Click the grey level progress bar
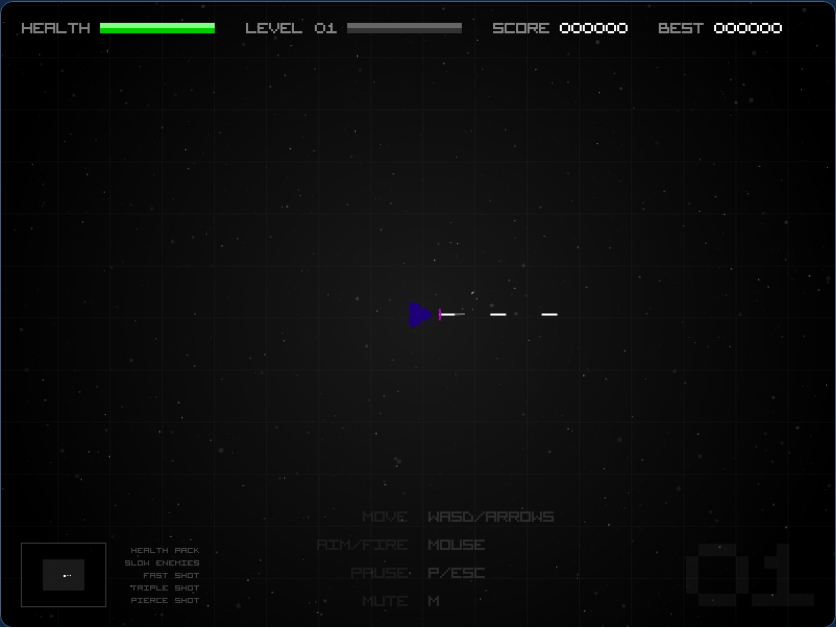 pyautogui.click(x=404, y=28)
